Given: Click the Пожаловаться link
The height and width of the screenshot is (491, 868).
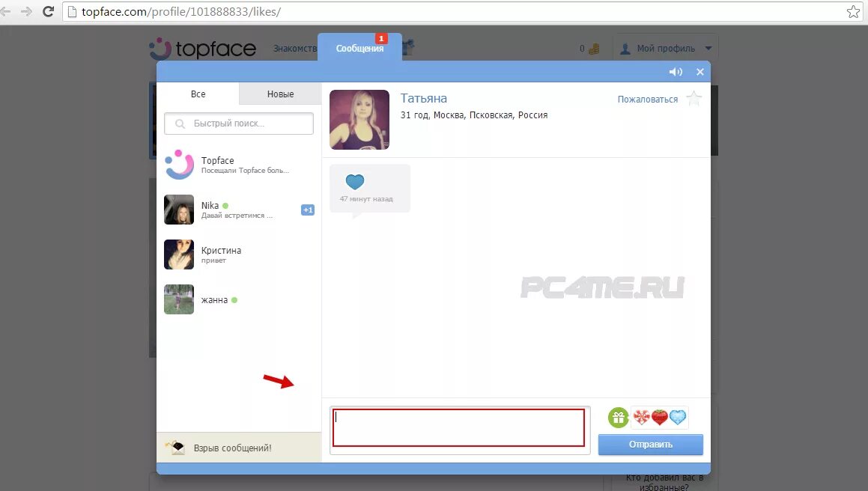Looking at the screenshot, I should pyautogui.click(x=648, y=100).
